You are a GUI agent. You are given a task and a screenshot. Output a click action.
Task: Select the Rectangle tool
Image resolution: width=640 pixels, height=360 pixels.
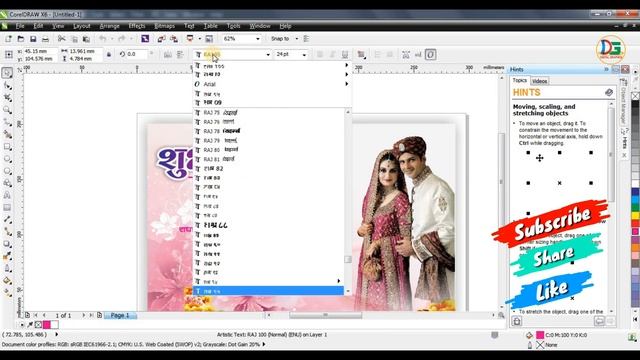(x=7, y=147)
